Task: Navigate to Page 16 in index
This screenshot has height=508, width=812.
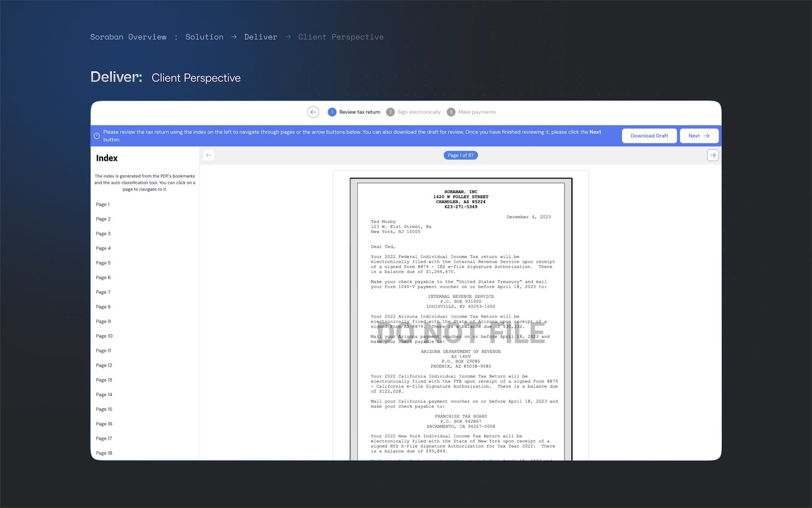Action: pyautogui.click(x=104, y=424)
